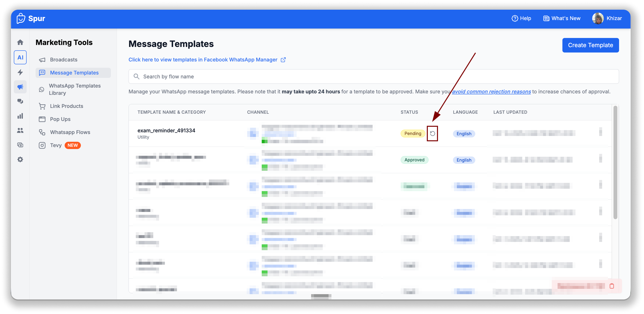This screenshot has width=644, height=314.
Task: Open Broadcasts in Marketing Tools
Action: (x=63, y=60)
